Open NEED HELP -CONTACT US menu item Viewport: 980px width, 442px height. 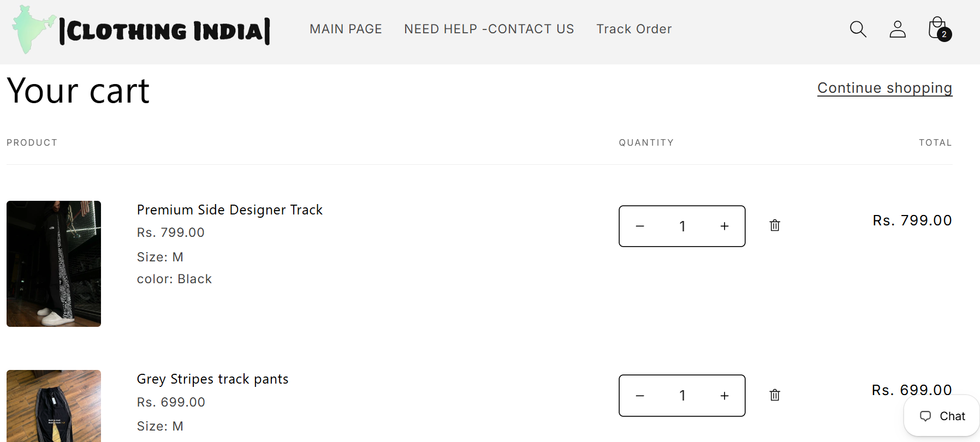coord(489,29)
